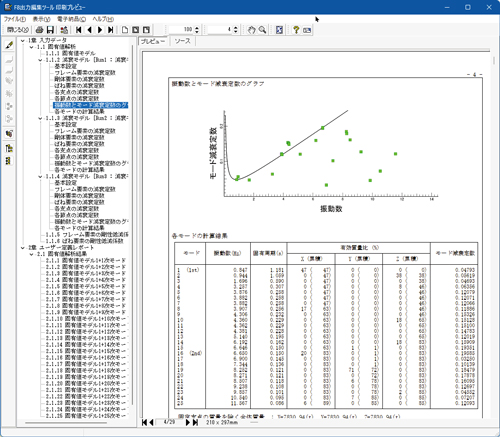Click the page number field showing 4
The width and height of the screenshot is (500, 437).
(x=220, y=30)
